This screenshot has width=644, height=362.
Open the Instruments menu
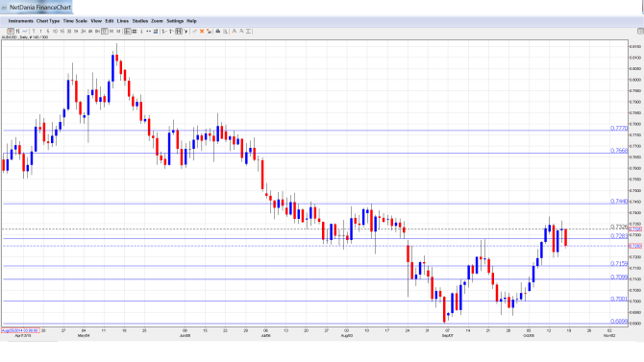[x=21, y=21]
